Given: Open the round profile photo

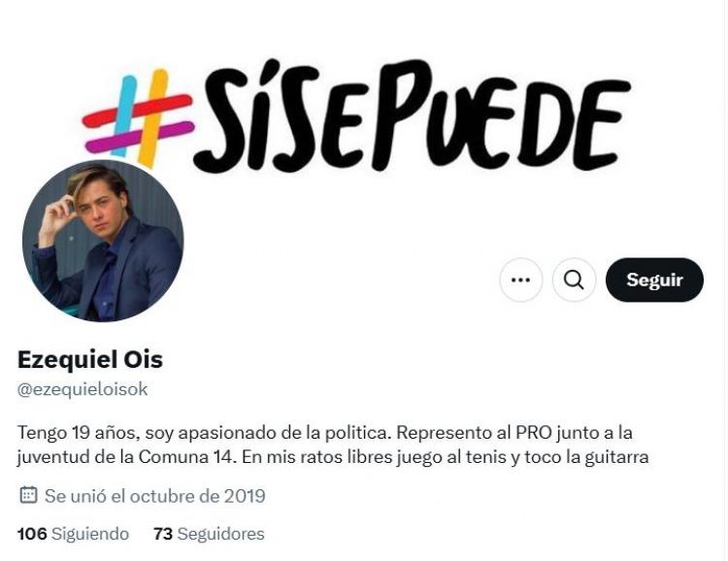Looking at the screenshot, I should [103, 241].
